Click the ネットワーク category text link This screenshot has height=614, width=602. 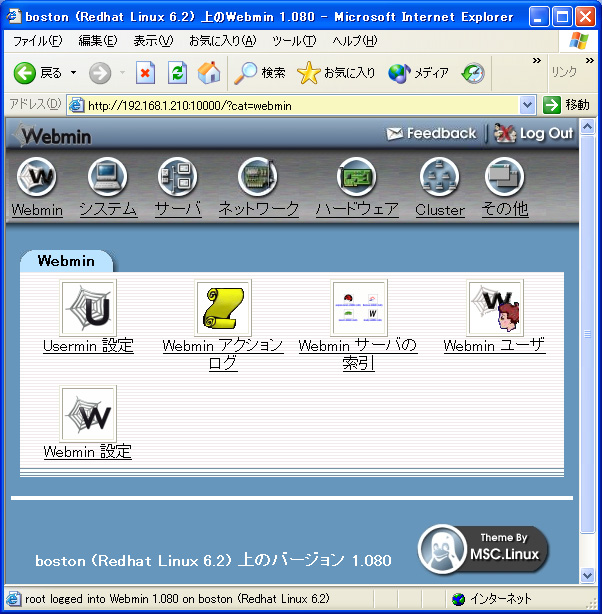259,209
